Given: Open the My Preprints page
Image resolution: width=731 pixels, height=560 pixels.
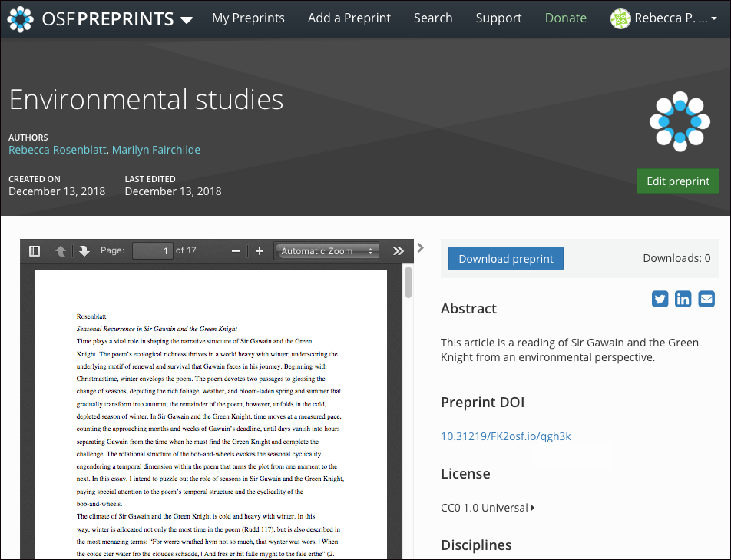Looking at the screenshot, I should click(248, 18).
